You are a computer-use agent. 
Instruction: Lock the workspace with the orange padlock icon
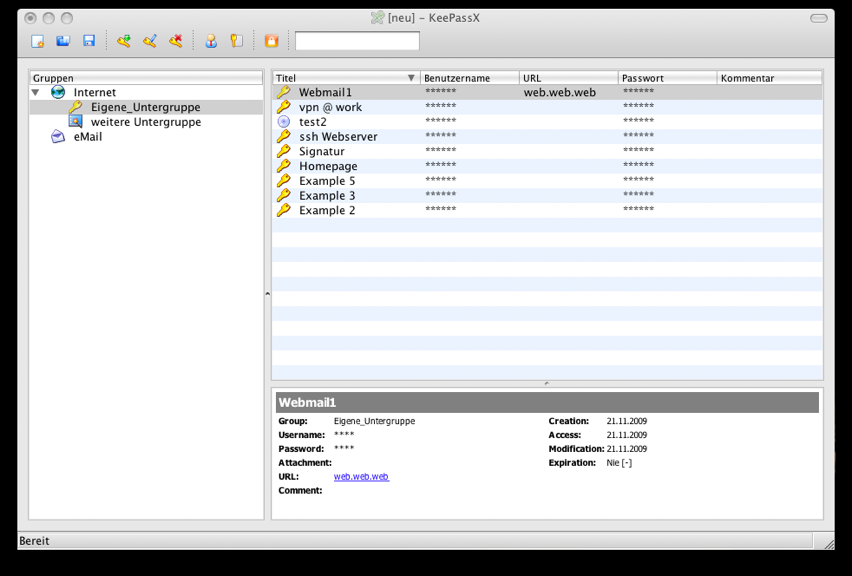tap(271, 41)
